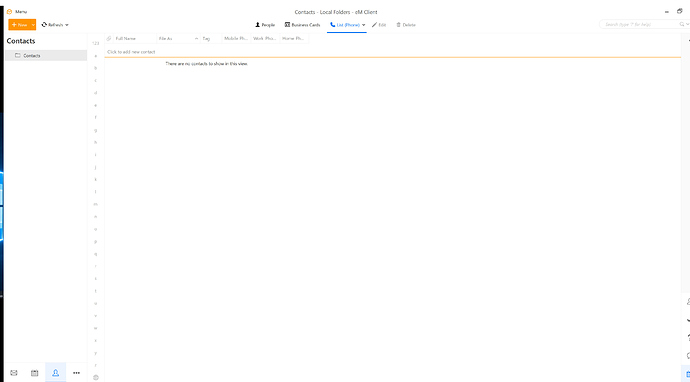
Task: Click the search magnifier icon
Action: (682, 24)
